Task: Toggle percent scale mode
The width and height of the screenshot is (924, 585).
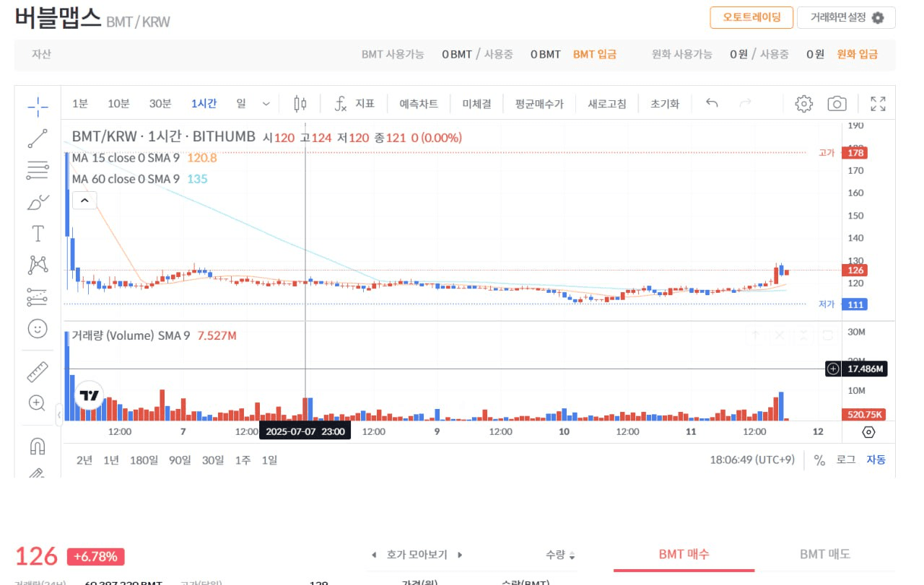Action: tap(819, 459)
